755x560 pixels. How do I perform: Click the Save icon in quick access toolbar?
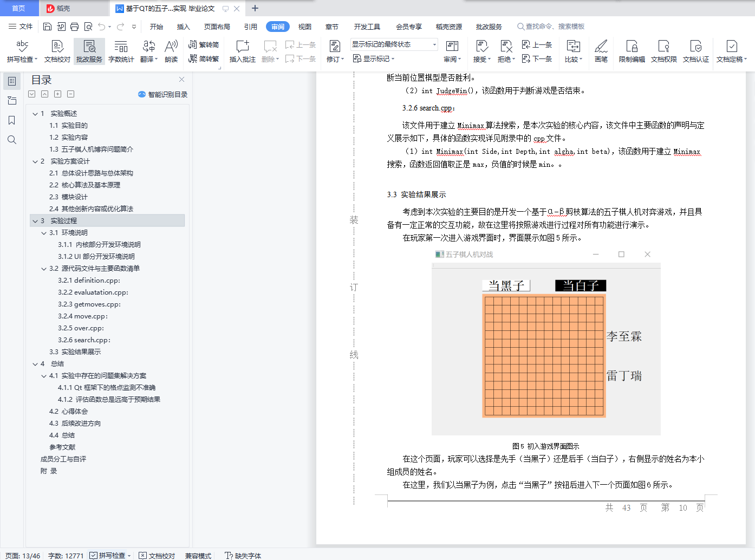(47, 27)
